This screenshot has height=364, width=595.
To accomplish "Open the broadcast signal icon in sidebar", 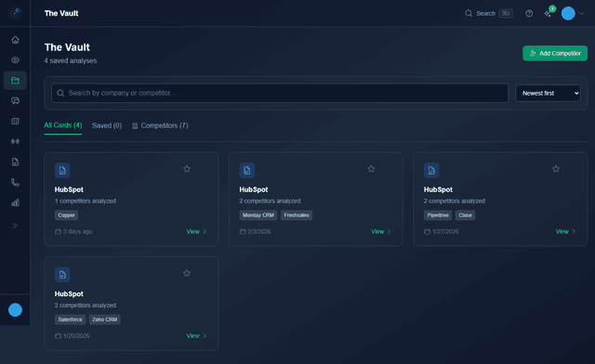I will [15, 141].
